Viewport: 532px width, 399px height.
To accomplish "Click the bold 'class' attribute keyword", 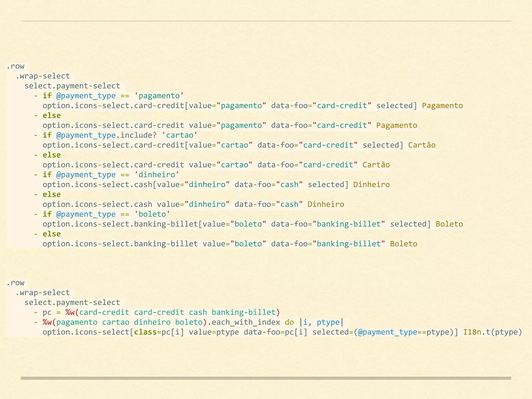I will tap(145, 332).
